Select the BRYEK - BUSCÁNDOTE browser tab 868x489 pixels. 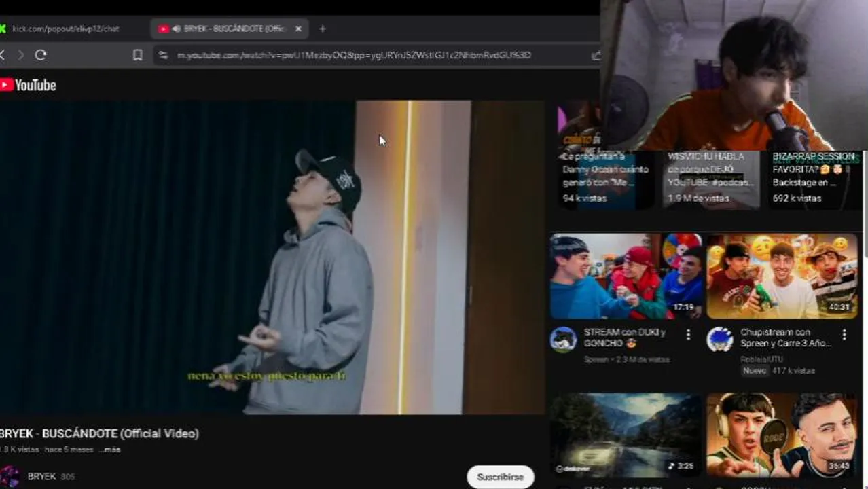(x=230, y=29)
